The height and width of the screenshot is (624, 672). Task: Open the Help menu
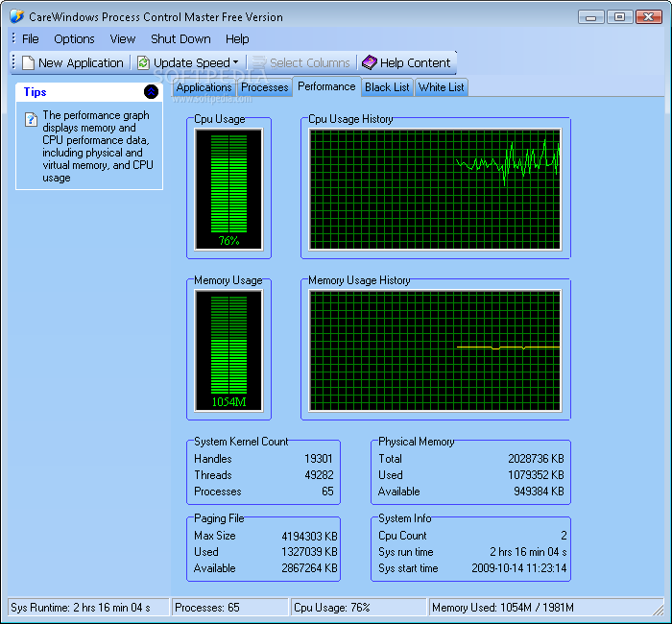pyautogui.click(x=237, y=39)
